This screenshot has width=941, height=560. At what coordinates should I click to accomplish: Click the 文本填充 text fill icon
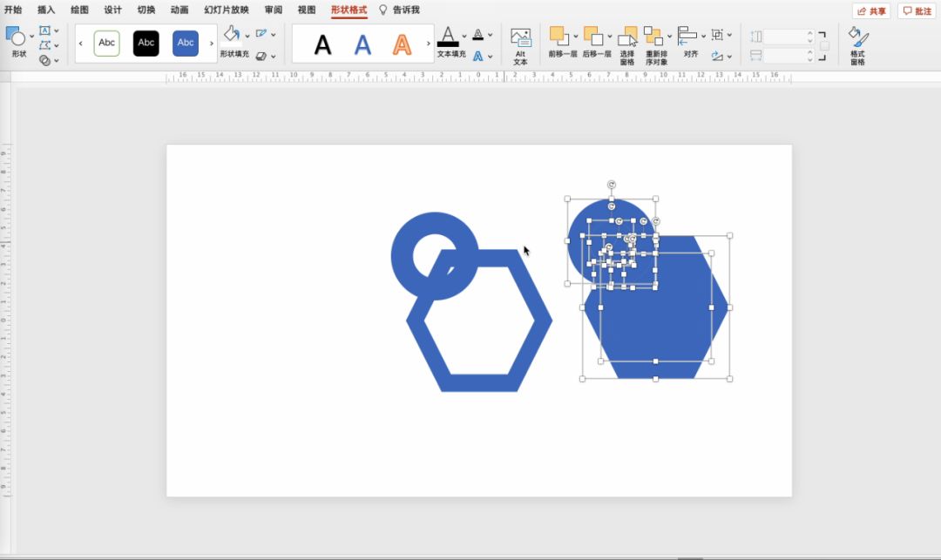tap(449, 37)
